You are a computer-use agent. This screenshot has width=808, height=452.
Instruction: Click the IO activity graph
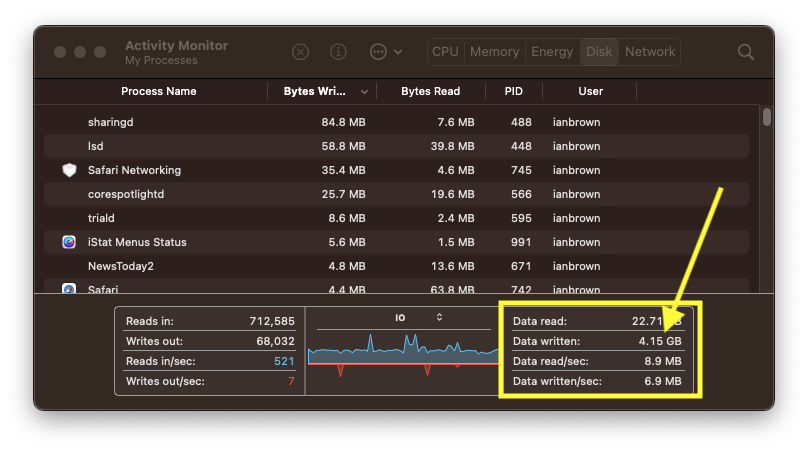click(x=403, y=356)
